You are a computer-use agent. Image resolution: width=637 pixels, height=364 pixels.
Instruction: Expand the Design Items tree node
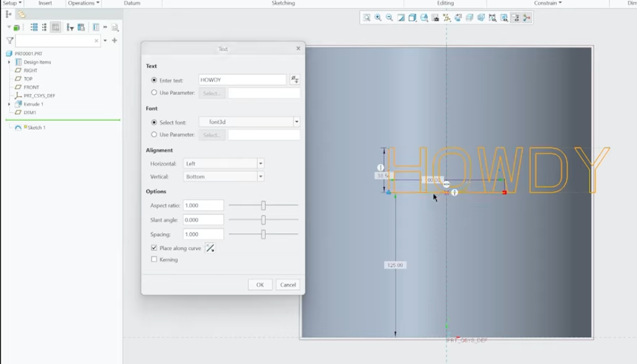pos(9,62)
